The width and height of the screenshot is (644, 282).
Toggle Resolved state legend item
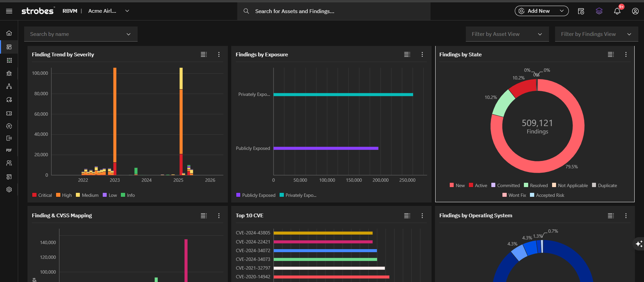click(x=536, y=185)
